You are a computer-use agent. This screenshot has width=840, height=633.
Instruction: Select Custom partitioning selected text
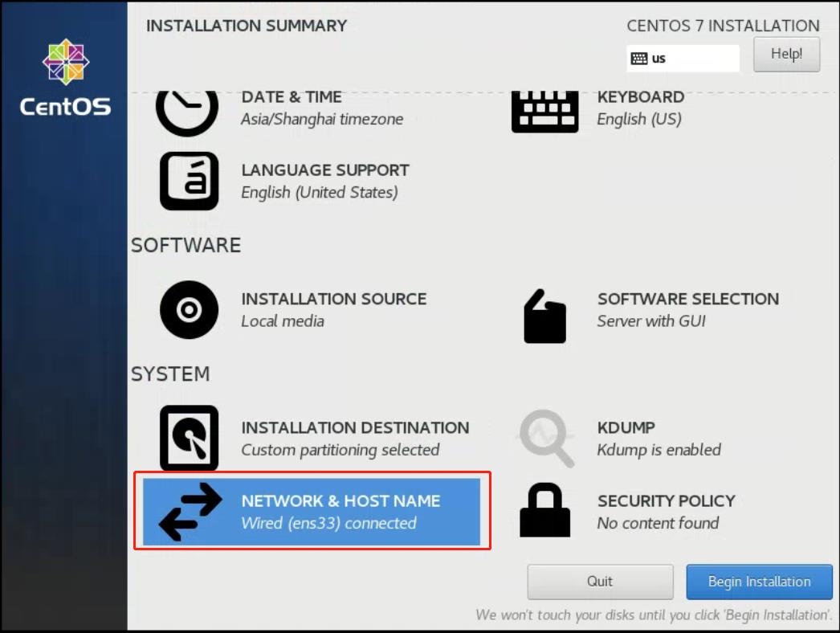[340, 450]
